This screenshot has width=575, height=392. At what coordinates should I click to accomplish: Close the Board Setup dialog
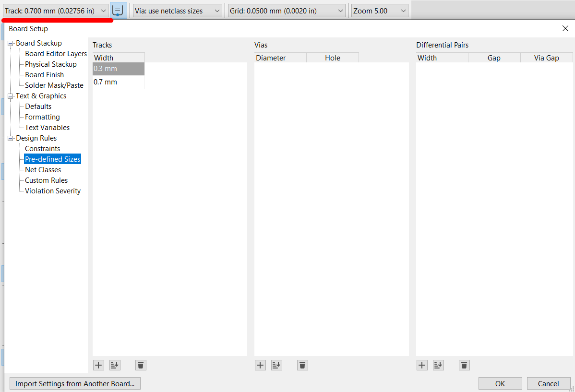[565, 28]
